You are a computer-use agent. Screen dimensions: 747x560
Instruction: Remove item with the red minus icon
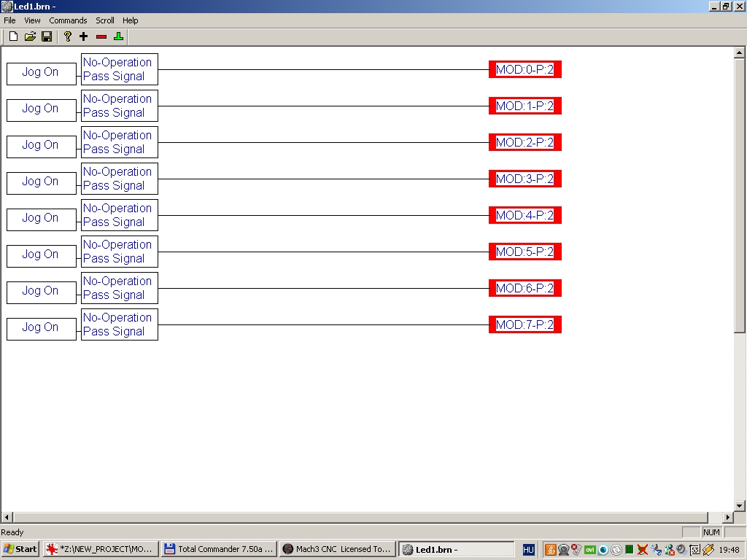pos(101,36)
